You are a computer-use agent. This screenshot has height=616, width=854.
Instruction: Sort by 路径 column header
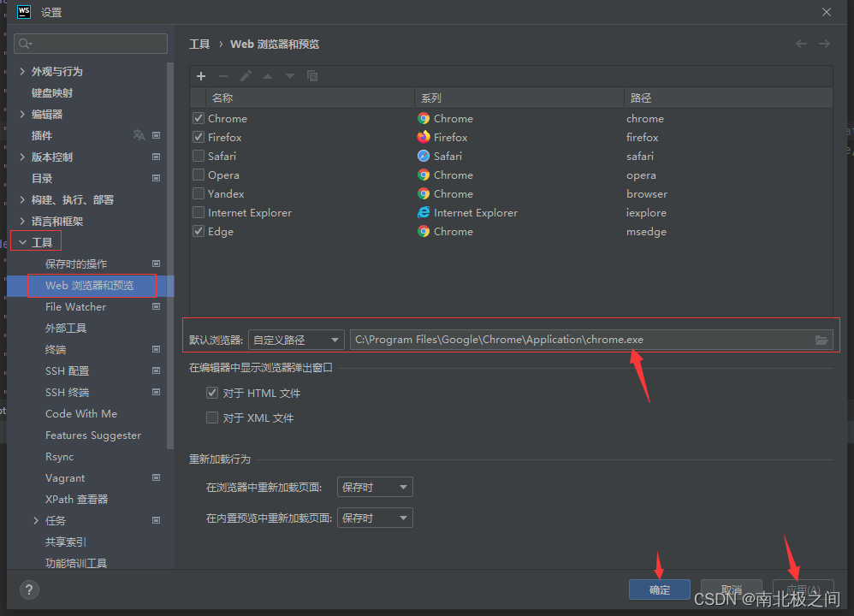pyautogui.click(x=728, y=98)
